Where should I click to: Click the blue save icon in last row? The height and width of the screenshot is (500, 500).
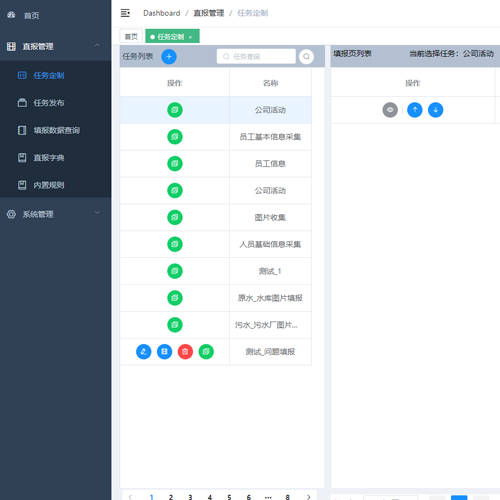[x=164, y=352]
